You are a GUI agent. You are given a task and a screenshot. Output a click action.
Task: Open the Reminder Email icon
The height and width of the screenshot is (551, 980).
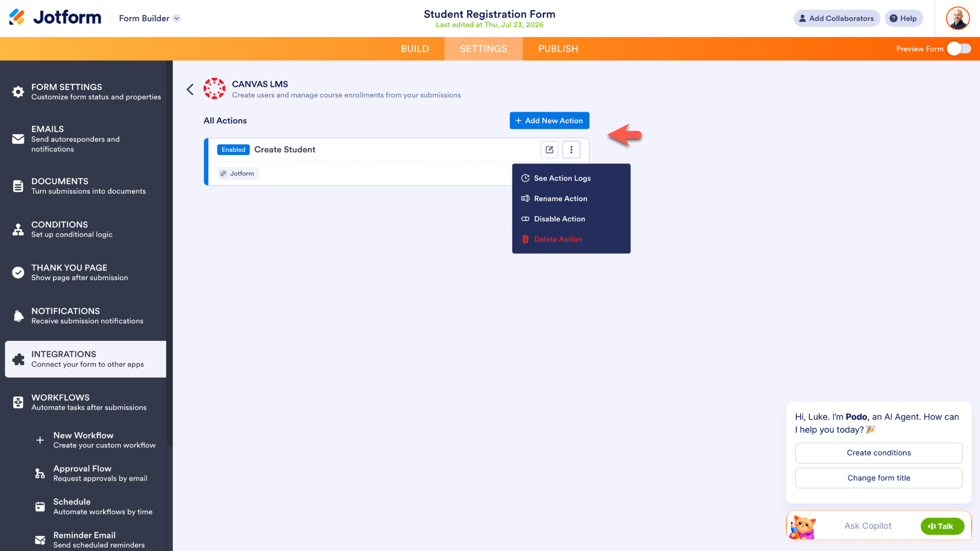pos(40,540)
